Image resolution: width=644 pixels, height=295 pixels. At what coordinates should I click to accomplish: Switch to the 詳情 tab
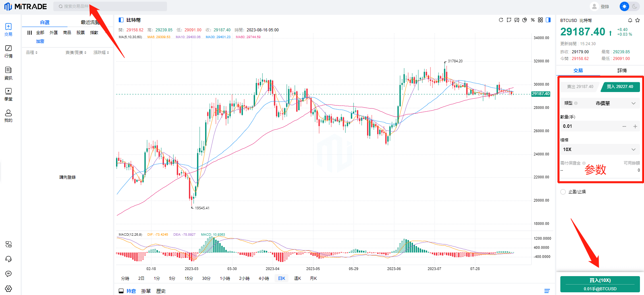[x=622, y=70]
